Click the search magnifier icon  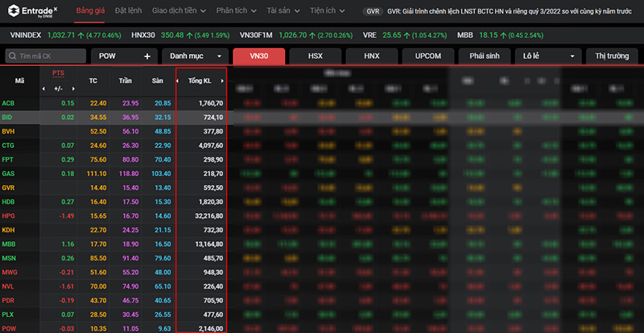(13, 56)
